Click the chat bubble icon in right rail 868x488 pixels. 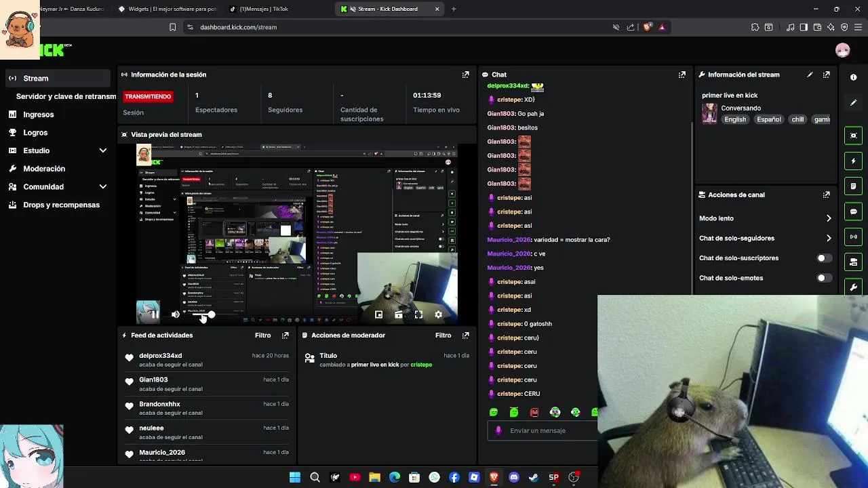pos(853,211)
